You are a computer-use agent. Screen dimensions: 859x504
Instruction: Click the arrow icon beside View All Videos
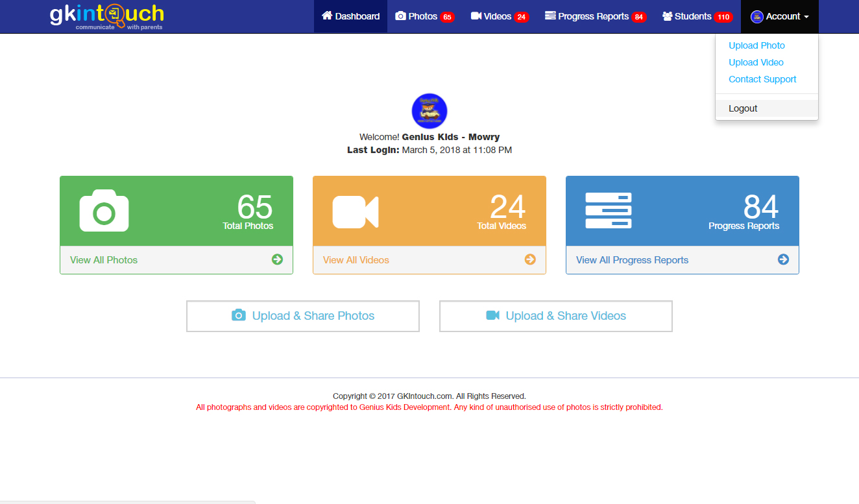530,259
